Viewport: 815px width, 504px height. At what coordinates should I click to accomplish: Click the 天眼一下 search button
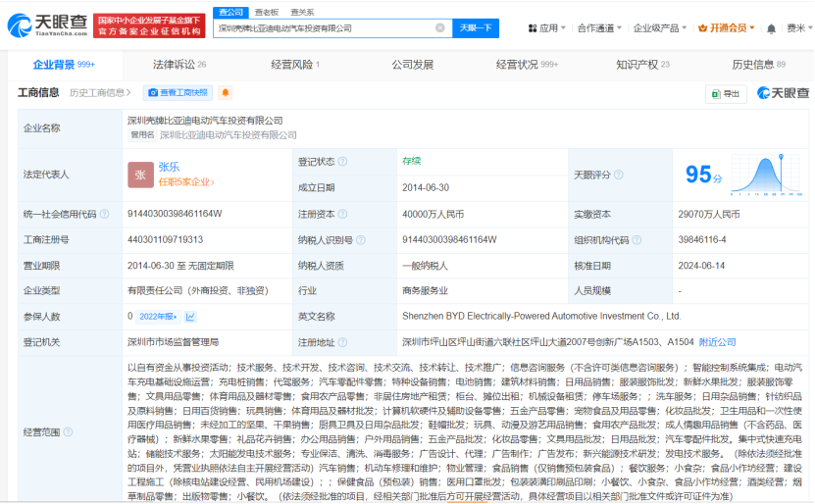[476, 28]
